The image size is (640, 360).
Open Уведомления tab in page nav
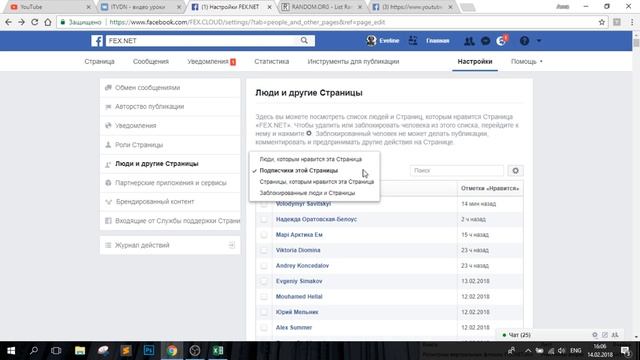point(211,61)
